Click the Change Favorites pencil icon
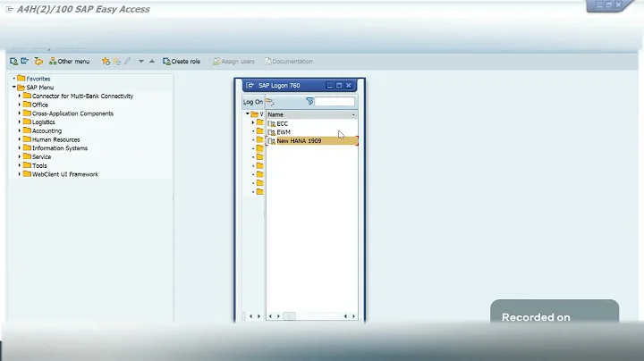Viewport: 644px width, 361px height. coord(128,61)
